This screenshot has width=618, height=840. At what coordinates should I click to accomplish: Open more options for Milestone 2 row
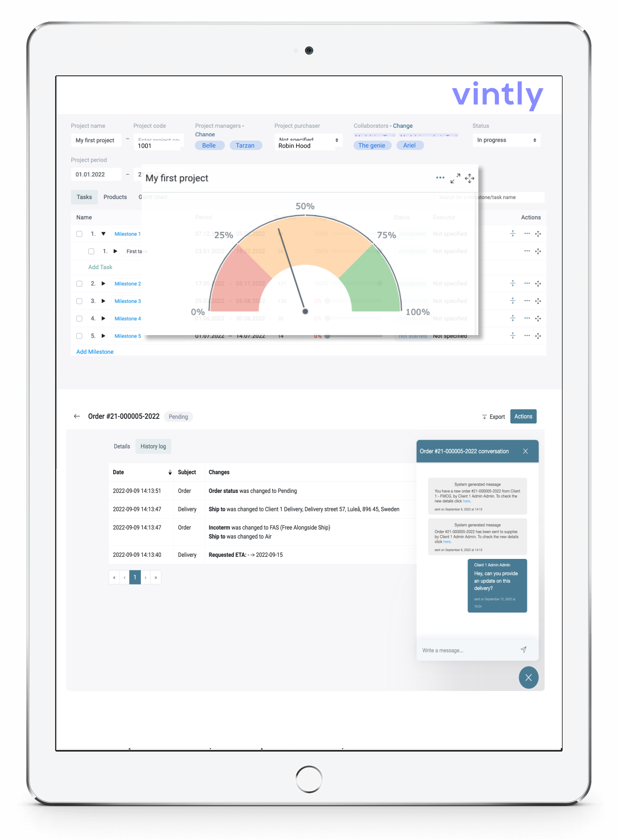coord(527,284)
